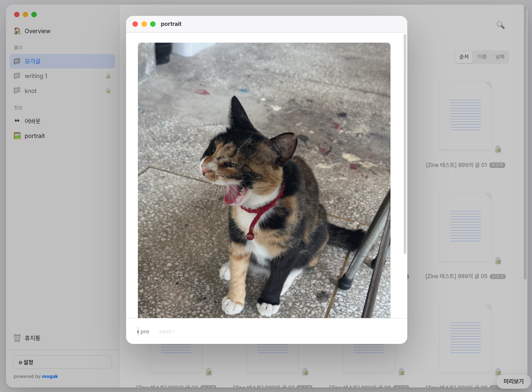
Task: Sort by 순서 tab
Action: click(464, 57)
